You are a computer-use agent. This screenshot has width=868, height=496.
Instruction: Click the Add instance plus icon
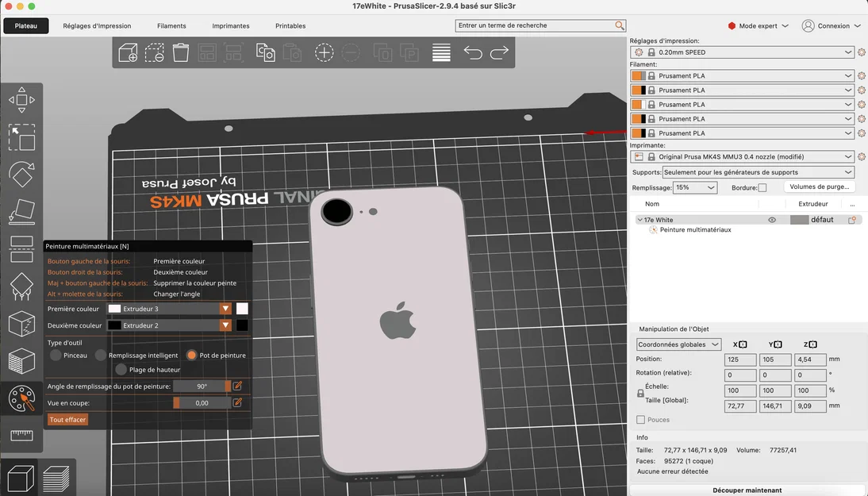tap(324, 52)
